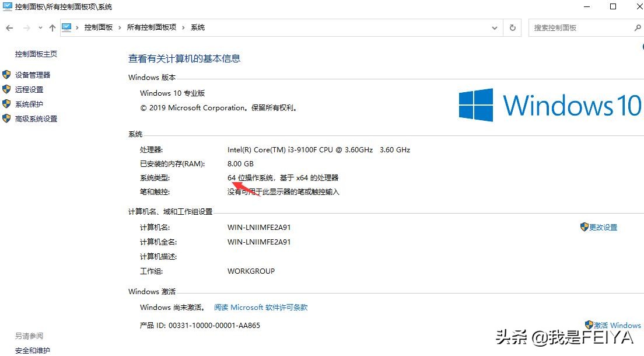Minimize the system window
The height and width of the screenshot is (356, 644).
(587, 6)
